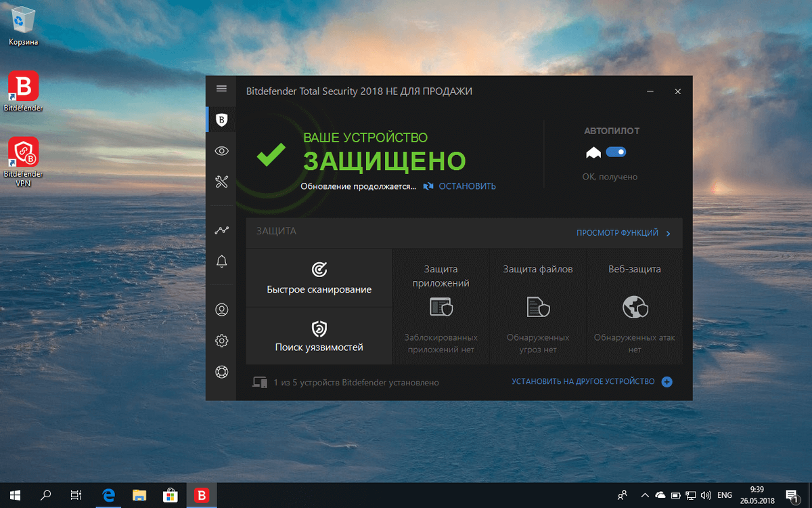
Task: Minimize the Bitdefender window
Action: [x=650, y=91]
